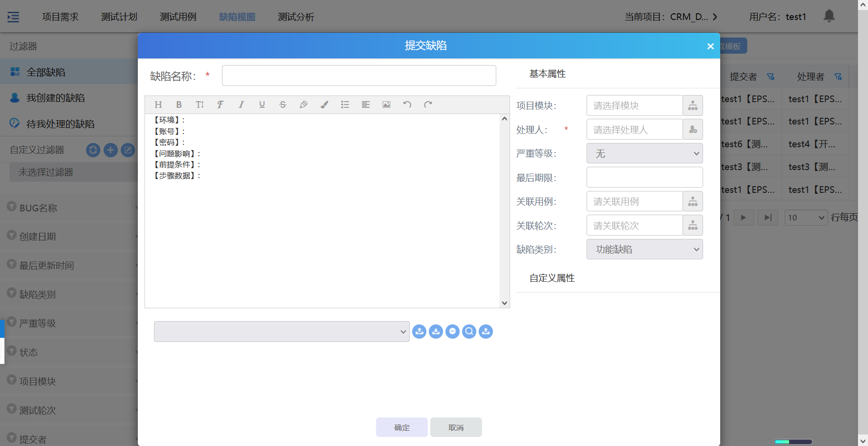Click the 最后期限 date field

(644, 178)
